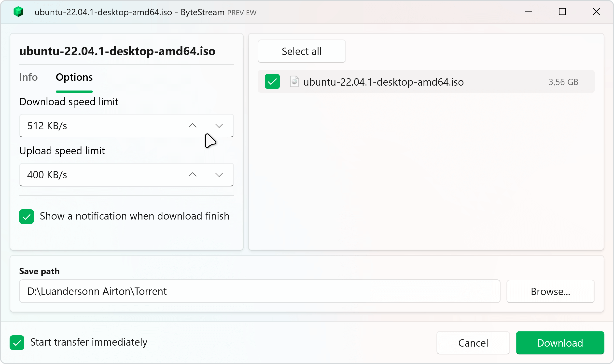This screenshot has height=364, width=614.
Task: Increase the upload speed limit value
Action: click(193, 174)
